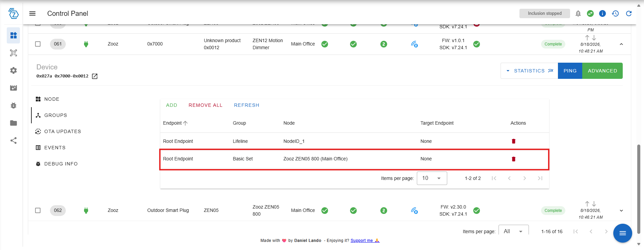Image resolution: width=644 pixels, height=250 pixels.
Task: Click the ZEN12 Motion Dimmer name
Action: tap(268, 44)
